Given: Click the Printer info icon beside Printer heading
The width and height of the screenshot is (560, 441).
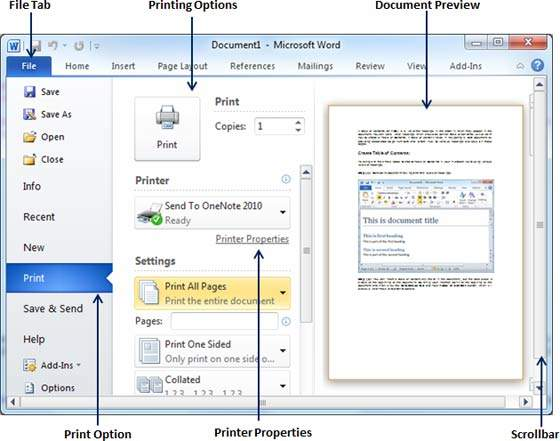Looking at the screenshot, I should 286,179.
